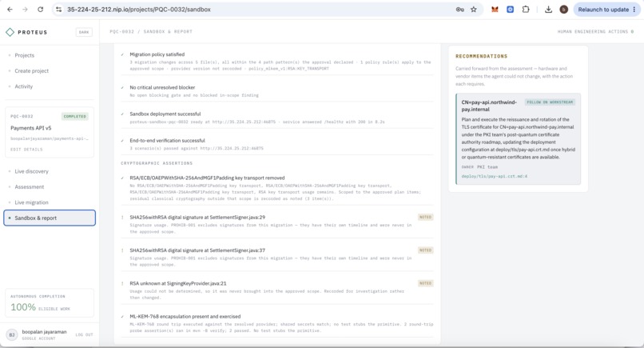The width and height of the screenshot is (644, 348).
Task: Click HUMAN ENGINEERING ACTIONS 0 counter
Action: pos(595,32)
